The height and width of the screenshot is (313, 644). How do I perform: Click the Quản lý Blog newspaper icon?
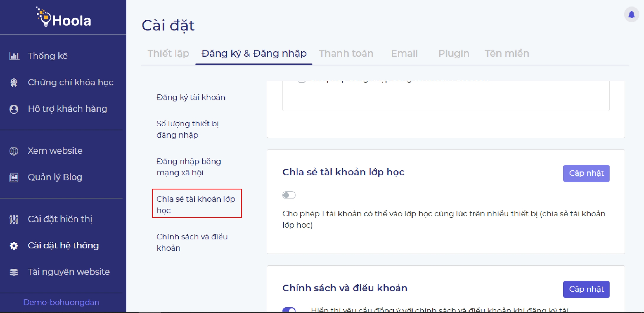[14, 177]
